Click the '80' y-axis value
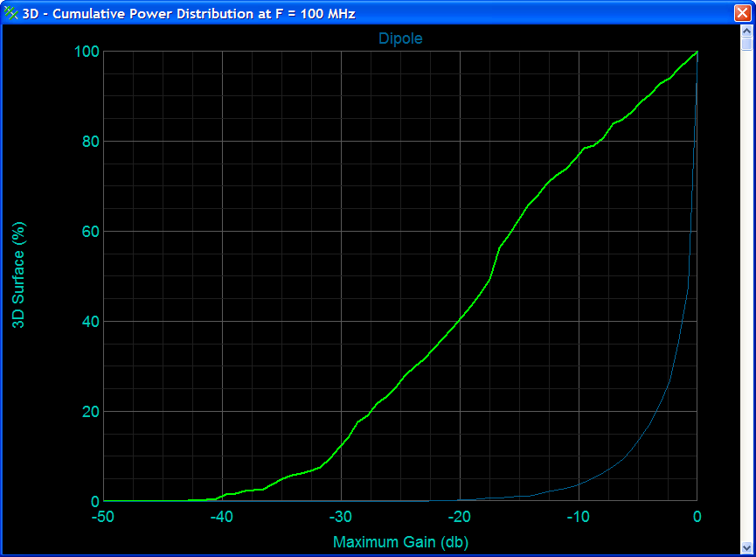Screen dimensions: 756x557 [91, 142]
